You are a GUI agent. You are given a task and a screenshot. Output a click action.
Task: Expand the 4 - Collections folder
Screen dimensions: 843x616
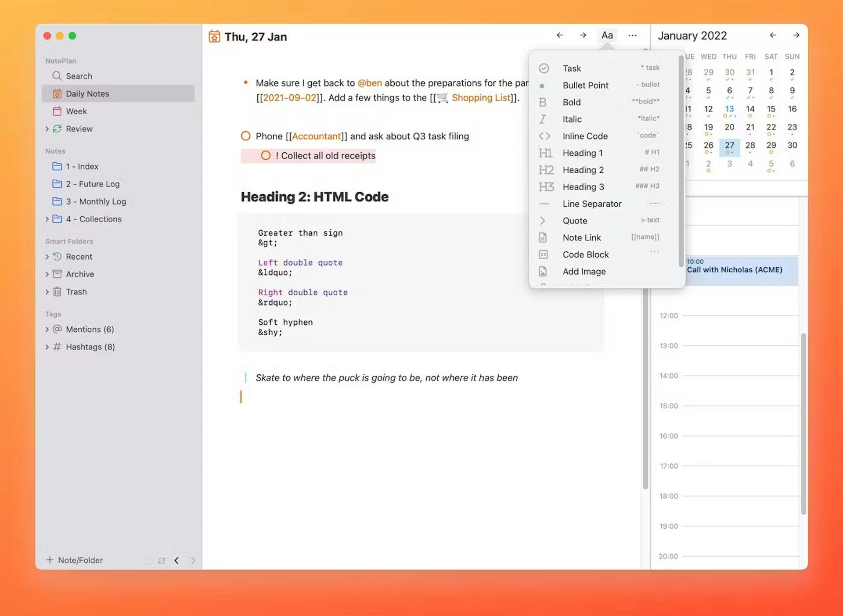(x=47, y=219)
